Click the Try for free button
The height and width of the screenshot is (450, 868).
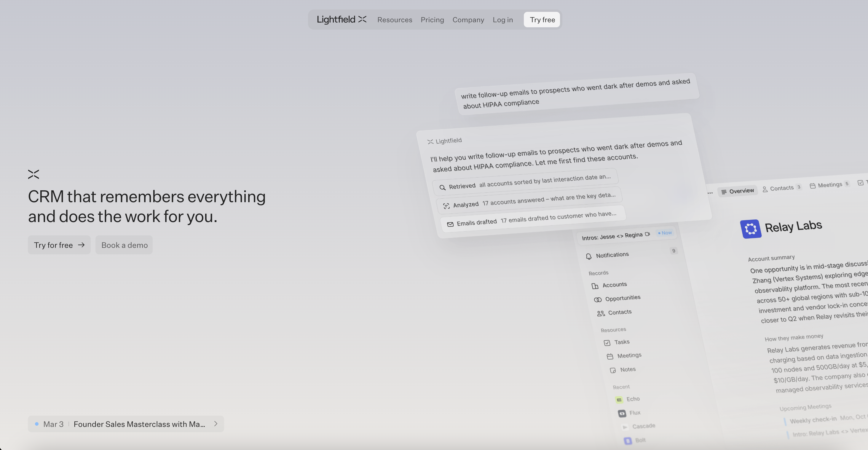(x=59, y=245)
